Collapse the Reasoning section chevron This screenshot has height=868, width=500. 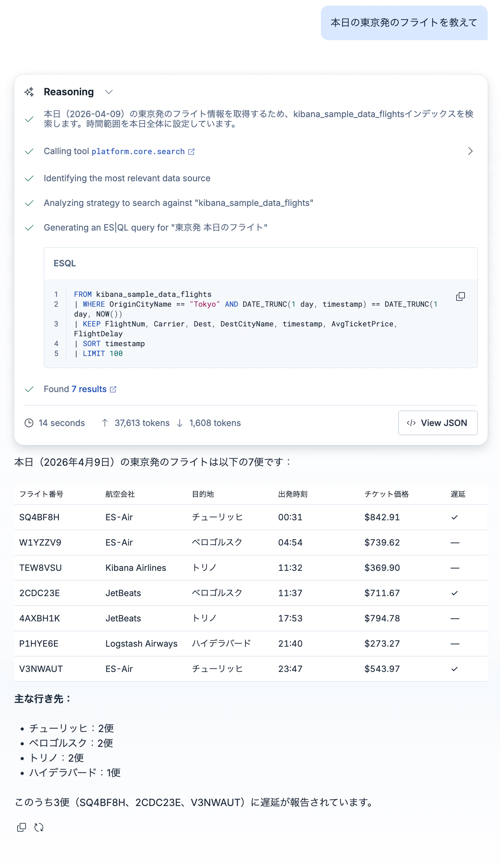click(109, 92)
